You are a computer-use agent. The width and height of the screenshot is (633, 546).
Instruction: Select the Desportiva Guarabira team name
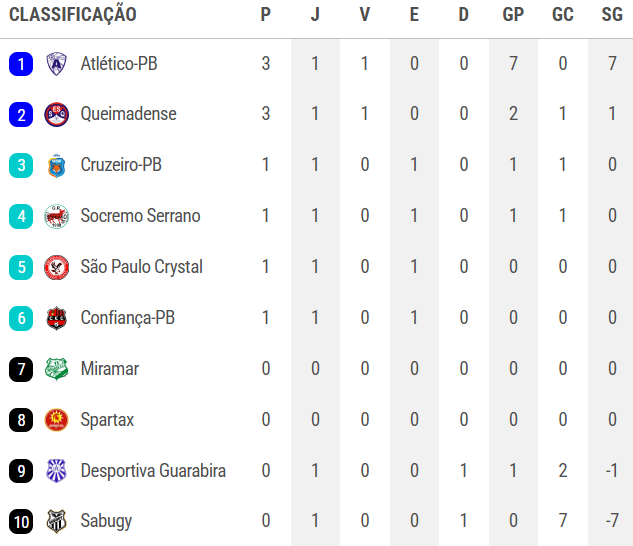[x=153, y=471]
